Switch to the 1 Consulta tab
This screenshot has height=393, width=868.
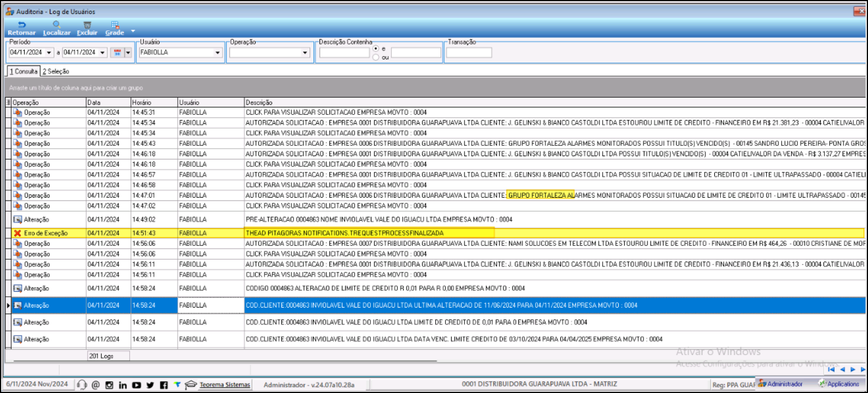pyautogui.click(x=23, y=71)
